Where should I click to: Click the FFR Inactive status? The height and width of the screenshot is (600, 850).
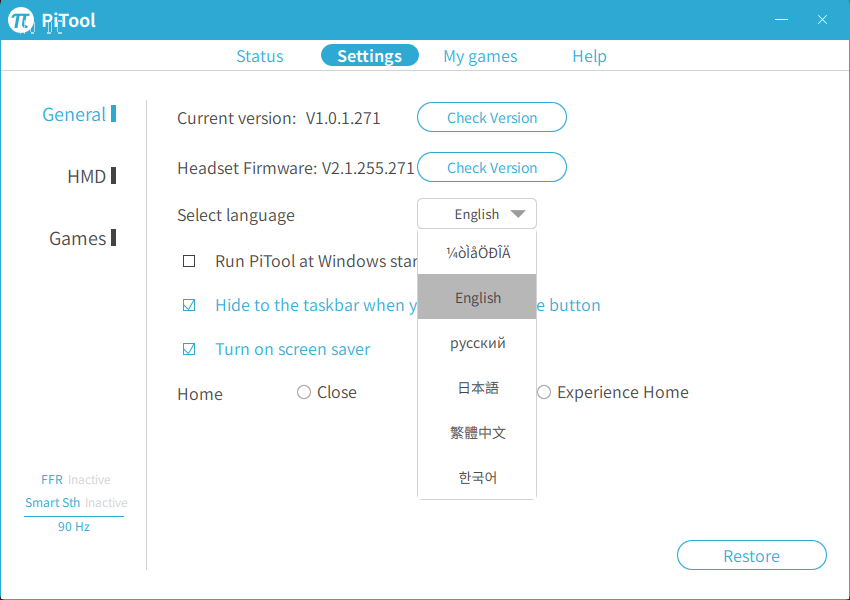(75, 480)
